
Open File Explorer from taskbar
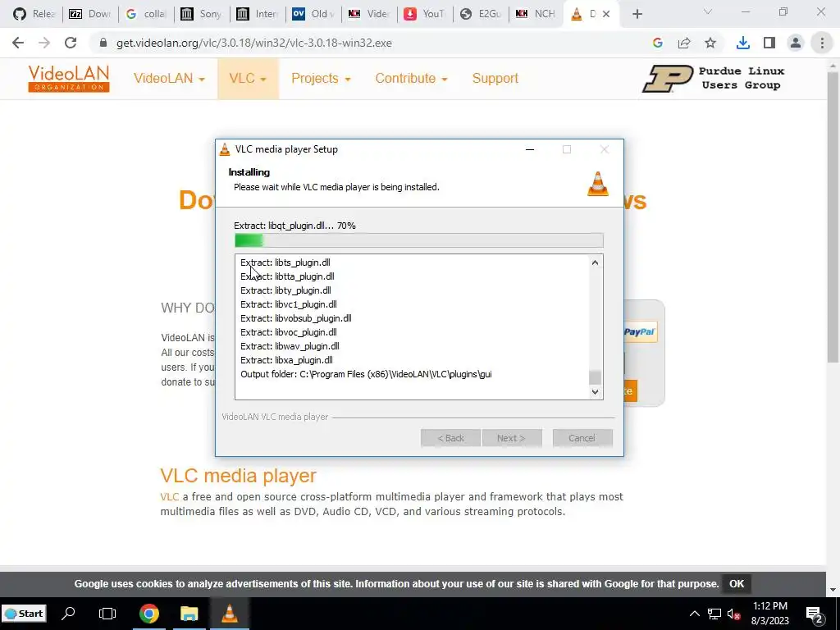(x=189, y=614)
